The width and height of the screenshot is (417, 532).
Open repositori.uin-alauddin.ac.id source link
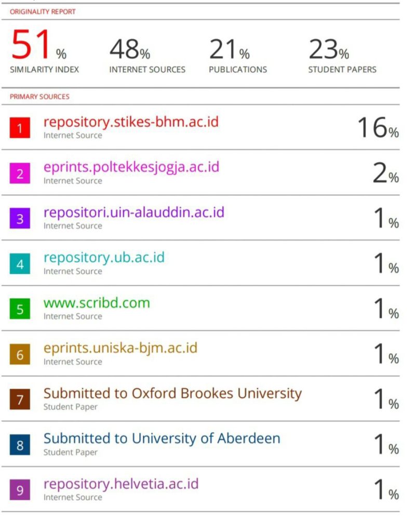pyautogui.click(x=134, y=212)
